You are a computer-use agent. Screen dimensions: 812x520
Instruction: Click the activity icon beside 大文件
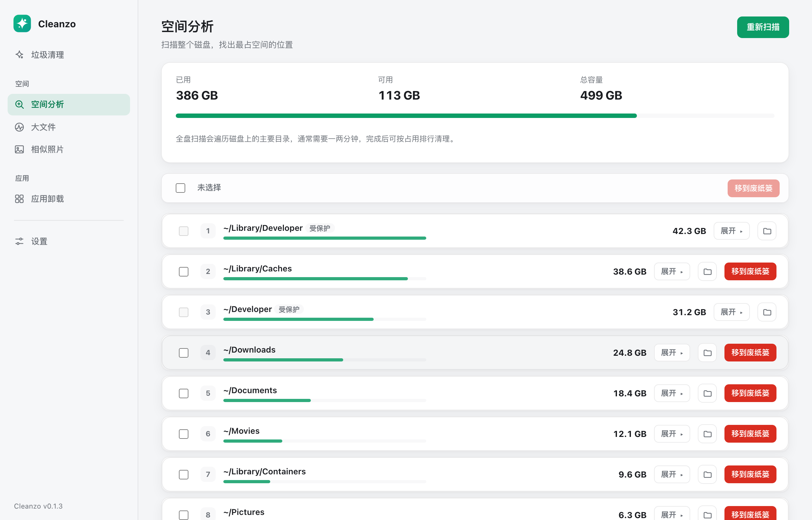tap(19, 127)
